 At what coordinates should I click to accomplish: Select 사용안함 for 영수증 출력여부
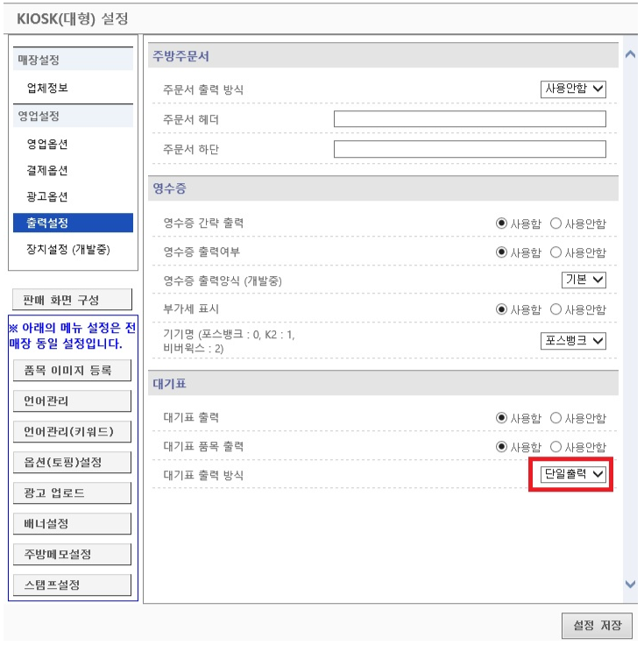click(556, 252)
